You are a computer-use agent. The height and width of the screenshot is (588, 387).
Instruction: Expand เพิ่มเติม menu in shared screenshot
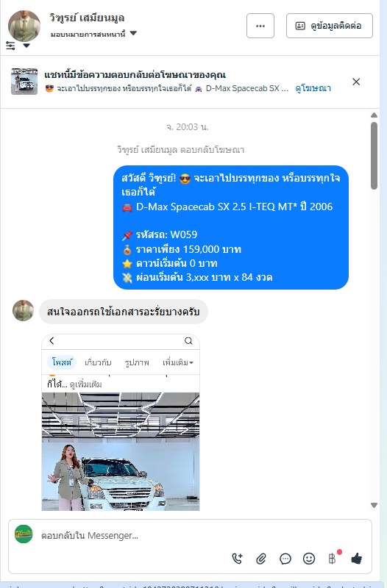pos(178,362)
